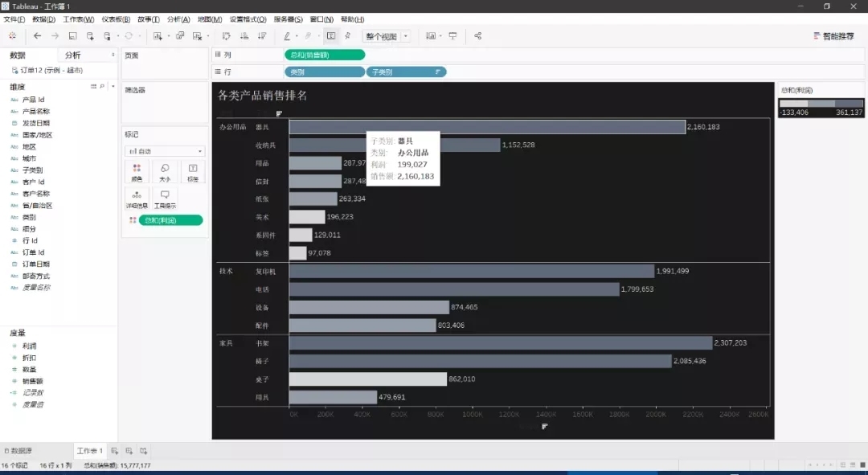Click the new story tab icon
The height and width of the screenshot is (475, 868).
[143, 451]
